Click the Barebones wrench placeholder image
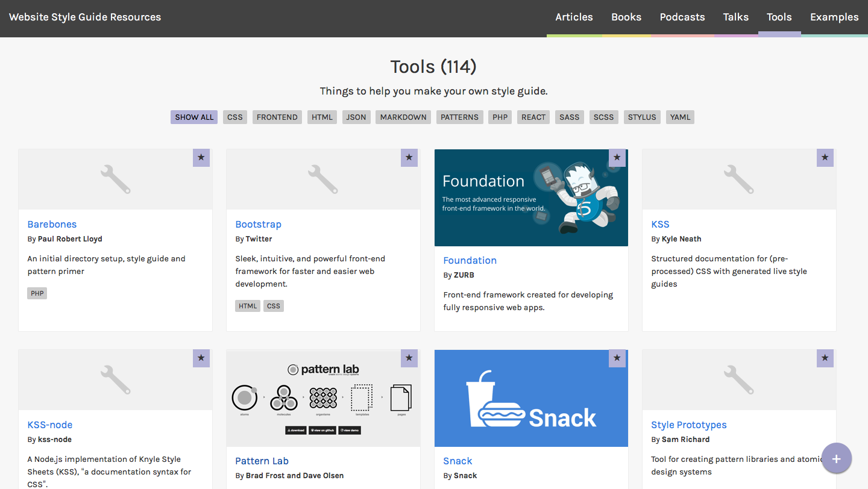This screenshot has width=868, height=489. coord(115,179)
